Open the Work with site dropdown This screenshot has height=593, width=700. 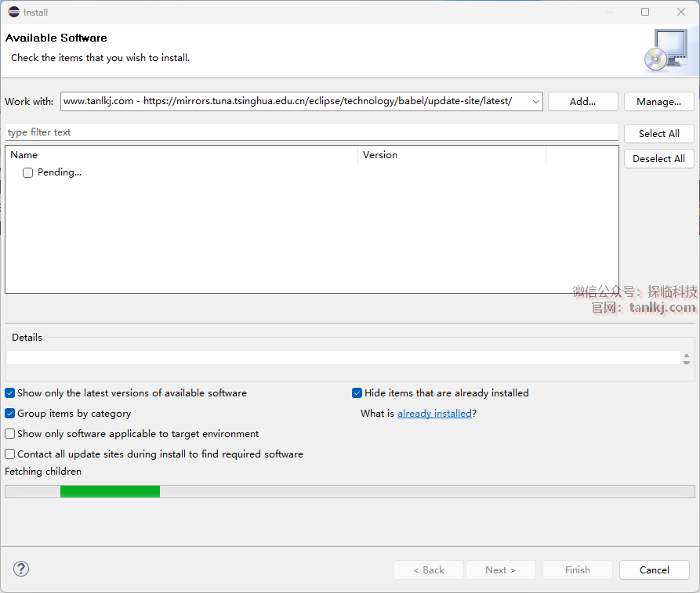535,102
